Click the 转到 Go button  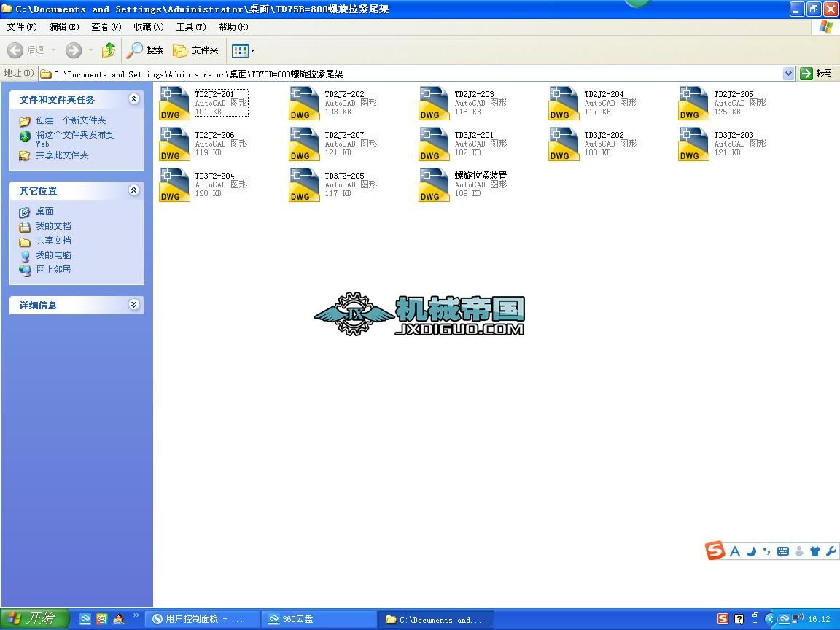pyautogui.click(x=817, y=74)
